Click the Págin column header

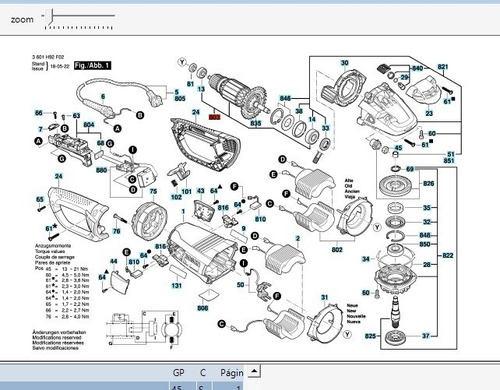tap(231, 373)
